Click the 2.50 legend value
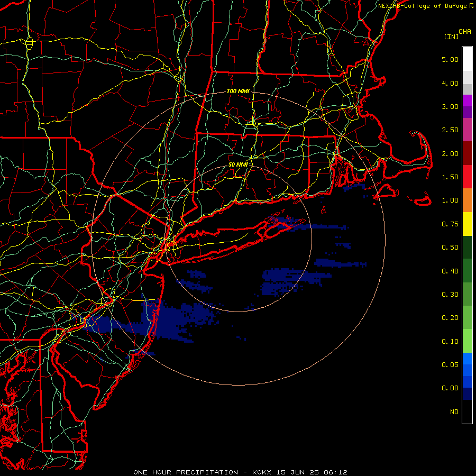 tap(450, 130)
